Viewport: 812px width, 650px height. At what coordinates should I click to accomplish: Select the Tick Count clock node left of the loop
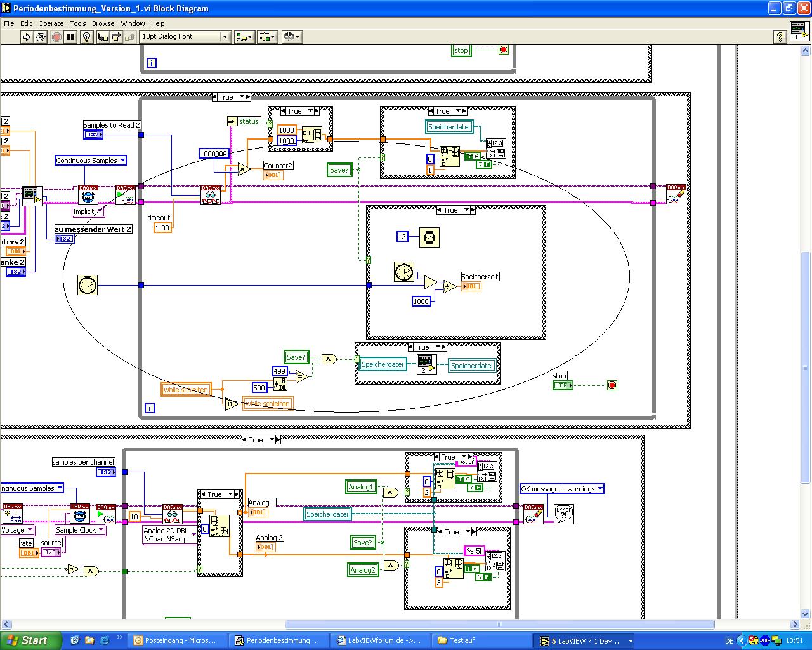(88, 285)
